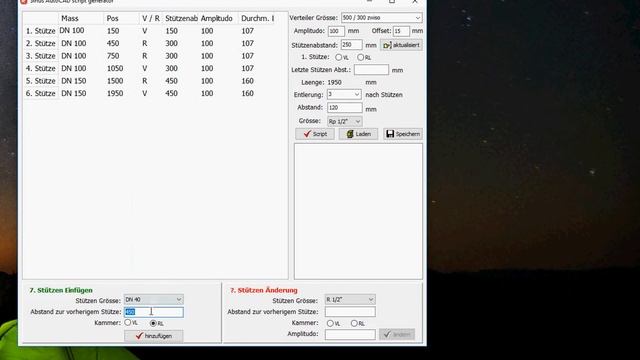Image resolution: width=640 pixels, height=360 pixels.
Task: Click the aktualisiert button
Action: 401,45
